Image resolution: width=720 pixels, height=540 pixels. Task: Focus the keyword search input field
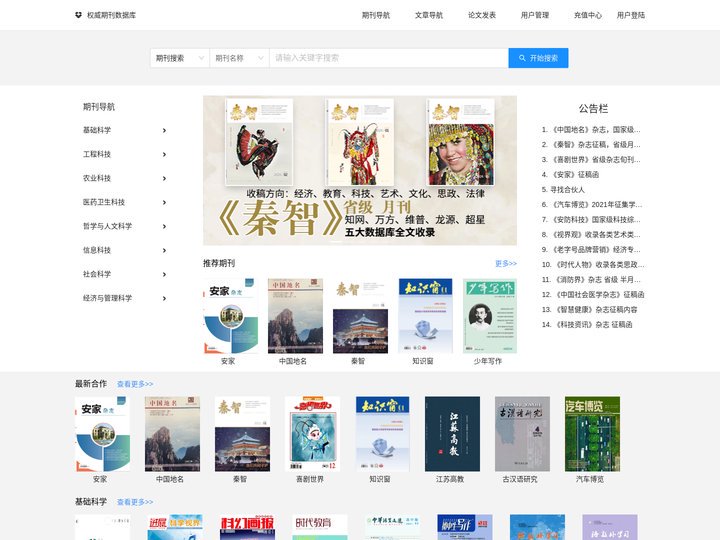(389, 58)
